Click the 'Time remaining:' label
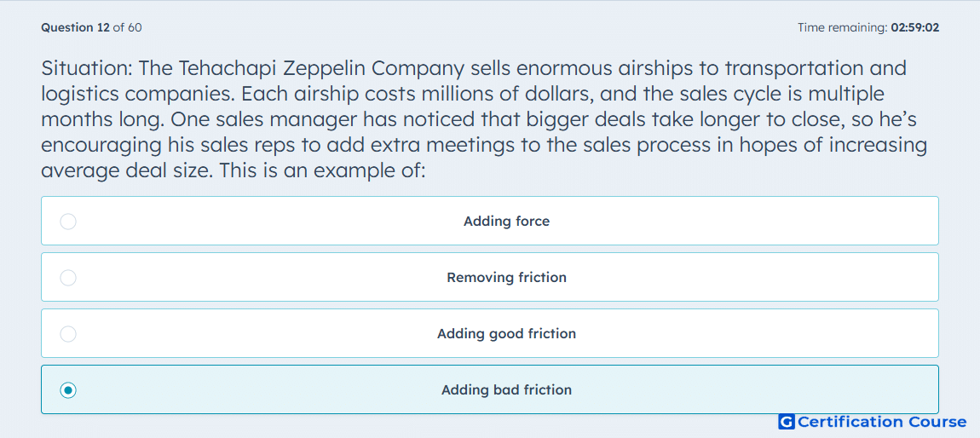The width and height of the screenshot is (980, 438). [x=843, y=27]
